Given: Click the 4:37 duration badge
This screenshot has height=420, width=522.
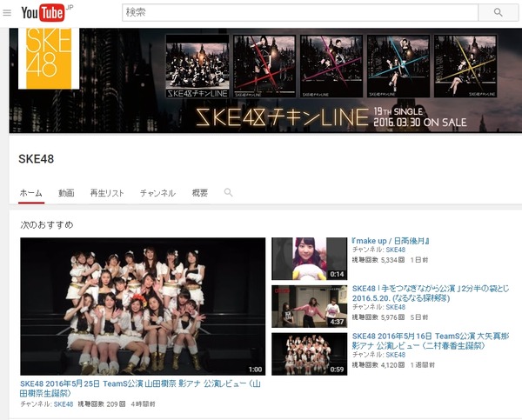Looking at the screenshot, I should (x=337, y=322).
